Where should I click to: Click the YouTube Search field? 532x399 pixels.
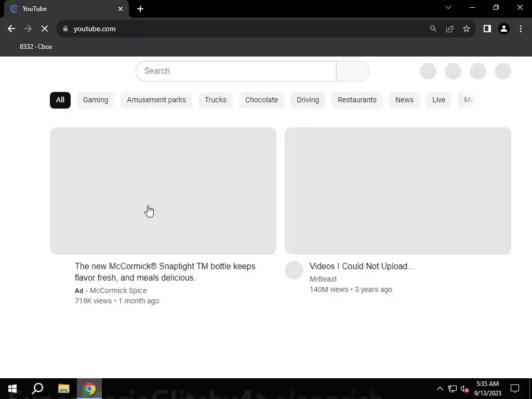click(x=236, y=71)
